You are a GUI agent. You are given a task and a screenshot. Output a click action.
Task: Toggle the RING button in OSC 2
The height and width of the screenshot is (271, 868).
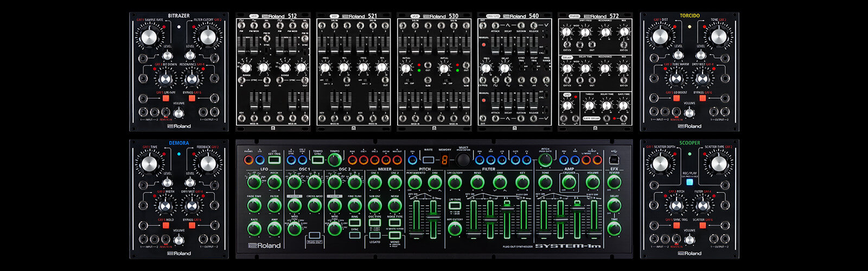(355, 223)
